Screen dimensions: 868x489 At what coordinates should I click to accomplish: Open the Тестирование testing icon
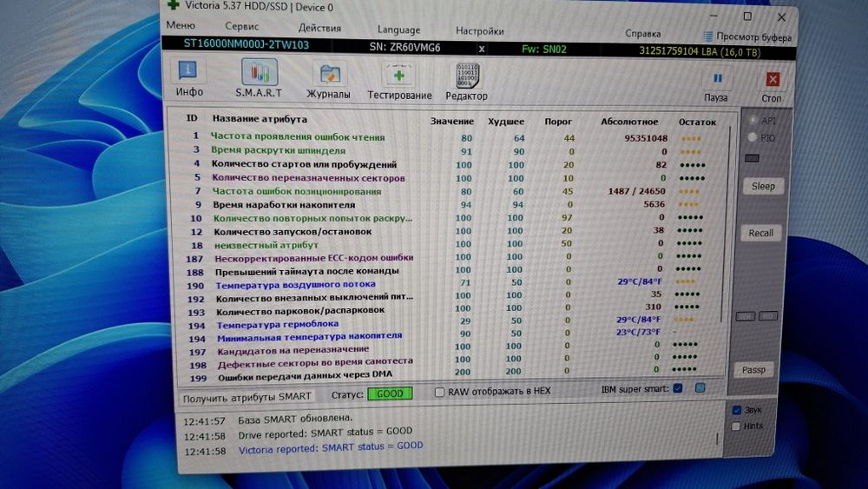[x=399, y=82]
